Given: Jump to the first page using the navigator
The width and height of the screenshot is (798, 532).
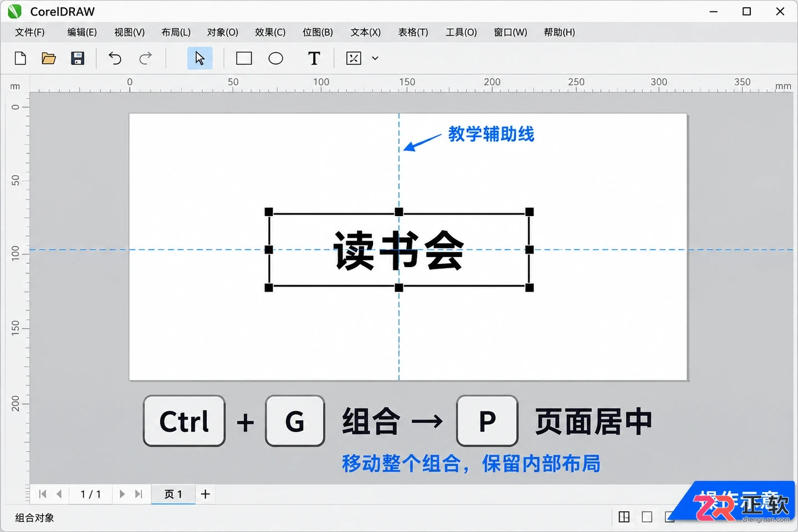Looking at the screenshot, I should pyautogui.click(x=43, y=494).
